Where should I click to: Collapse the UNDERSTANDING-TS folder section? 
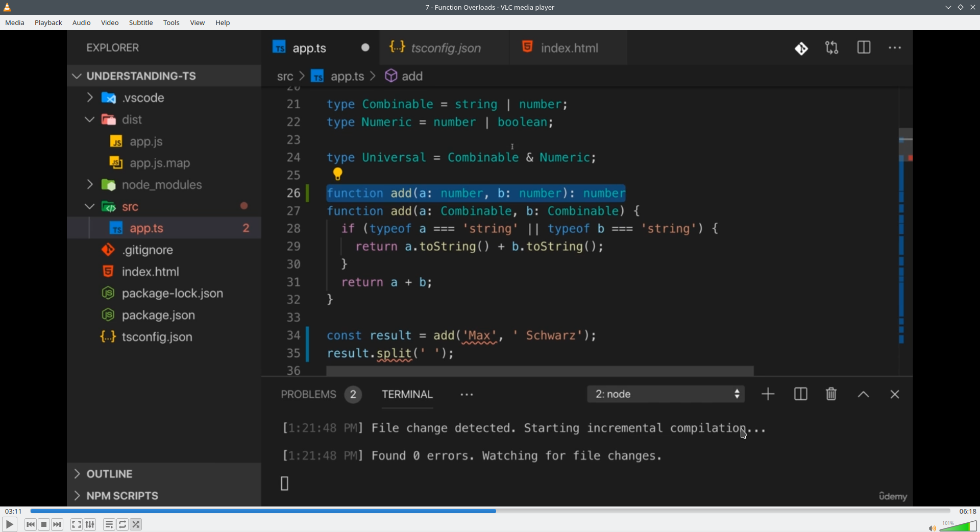[164, 76]
